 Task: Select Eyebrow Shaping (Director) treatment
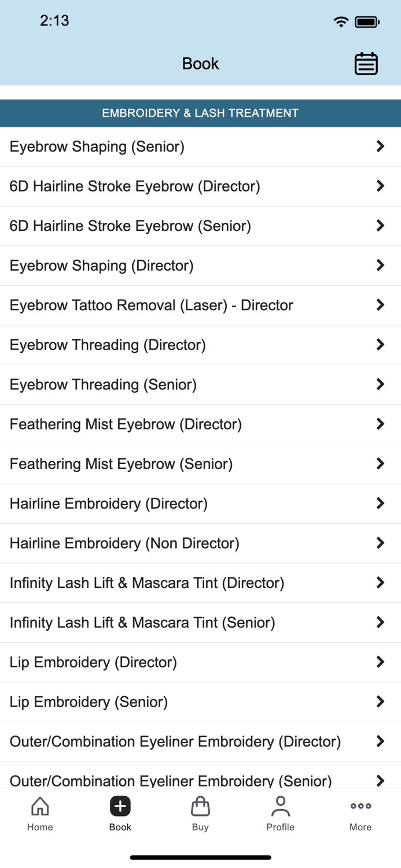coord(102,266)
